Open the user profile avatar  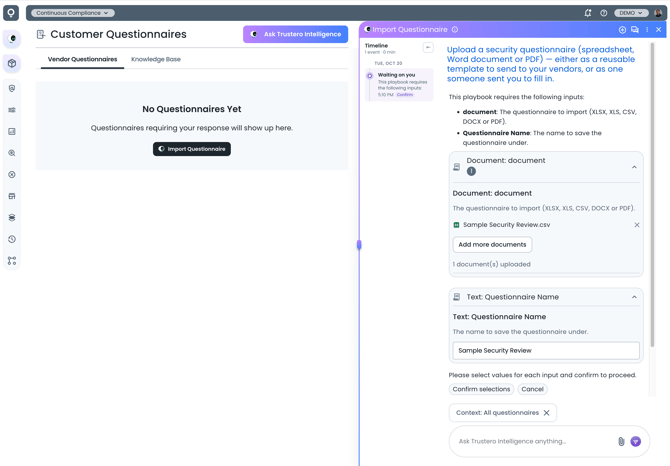658,13
